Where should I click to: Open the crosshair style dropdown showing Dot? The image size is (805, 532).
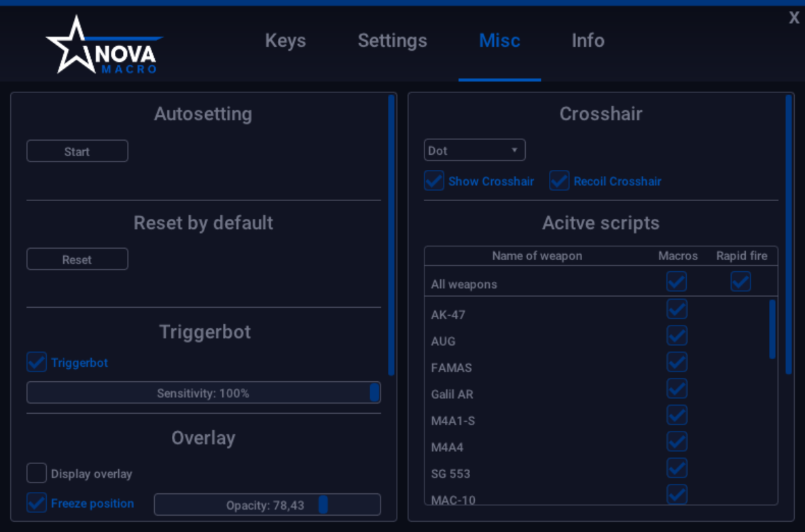tap(473, 149)
